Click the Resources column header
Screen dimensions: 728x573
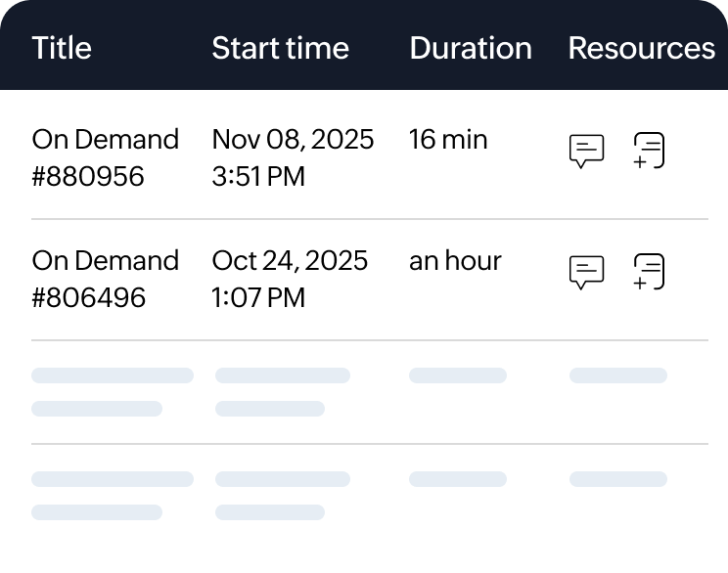click(641, 48)
